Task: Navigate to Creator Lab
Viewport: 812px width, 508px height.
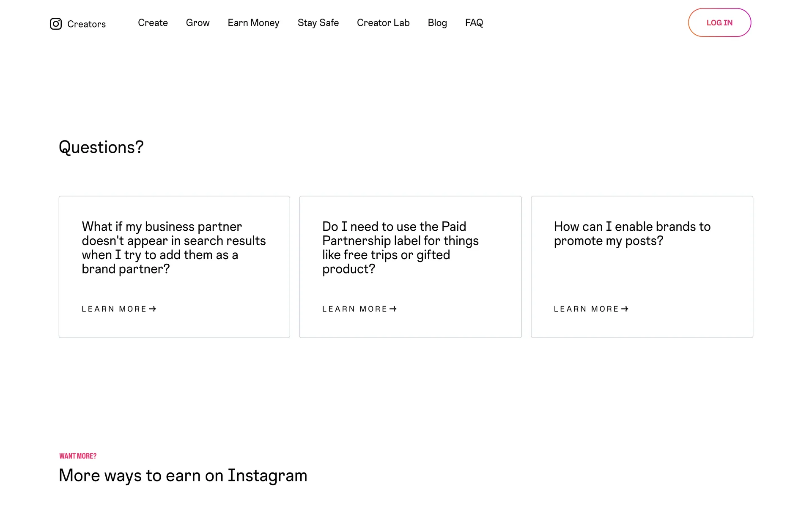Action: point(383,23)
